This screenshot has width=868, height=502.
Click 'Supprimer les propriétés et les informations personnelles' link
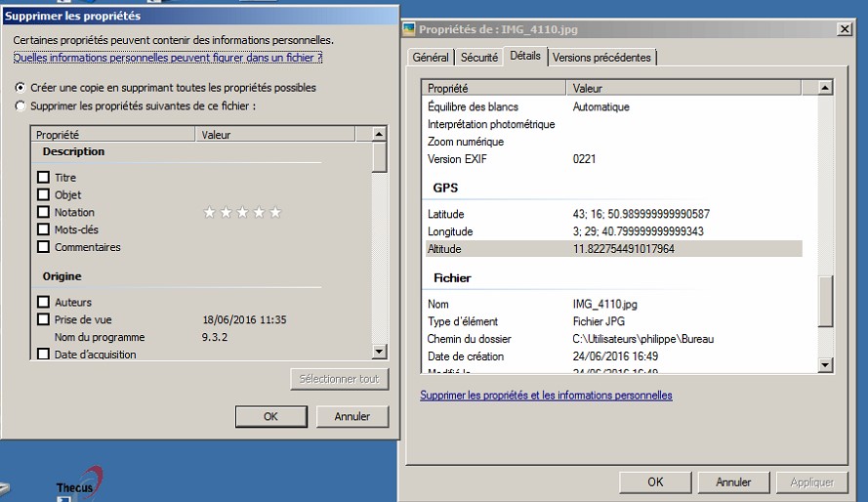[x=546, y=396]
